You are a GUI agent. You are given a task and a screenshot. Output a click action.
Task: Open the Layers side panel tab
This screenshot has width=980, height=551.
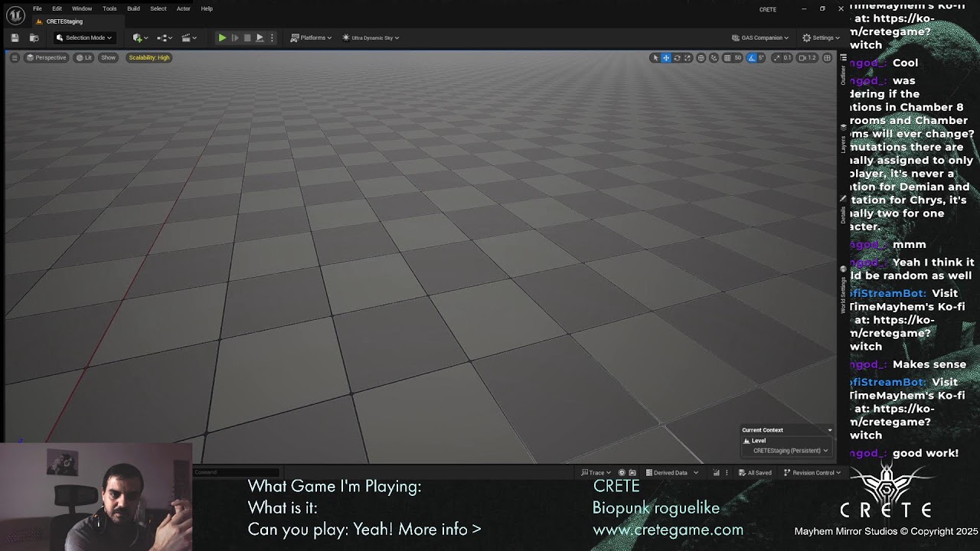pyautogui.click(x=843, y=139)
